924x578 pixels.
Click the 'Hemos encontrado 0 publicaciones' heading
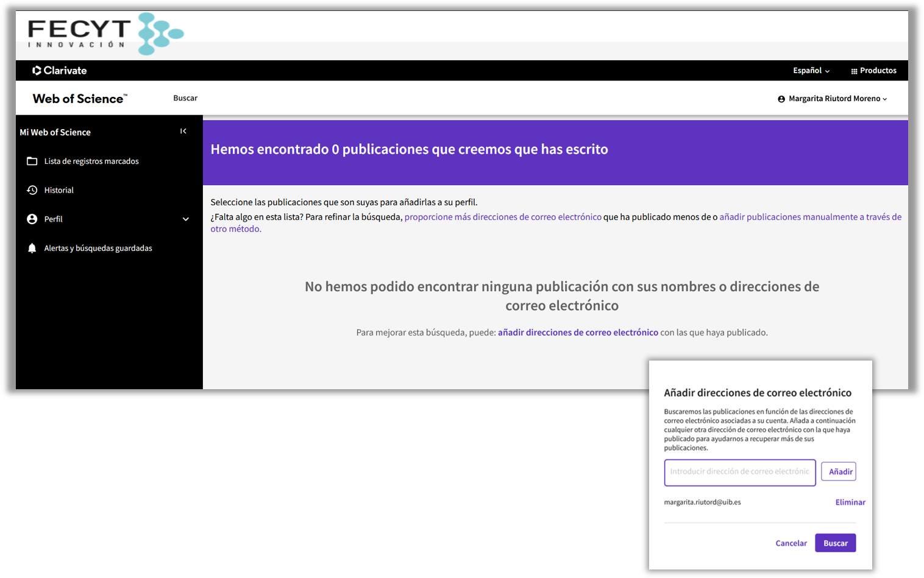coord(409,150)
